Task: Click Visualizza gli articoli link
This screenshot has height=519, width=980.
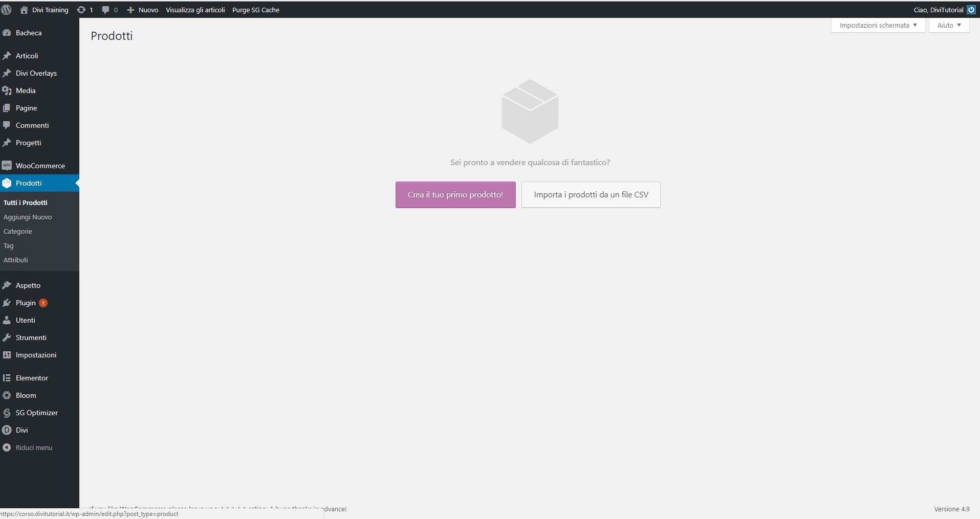Action: pyautogui.click(x=195, y=10)
